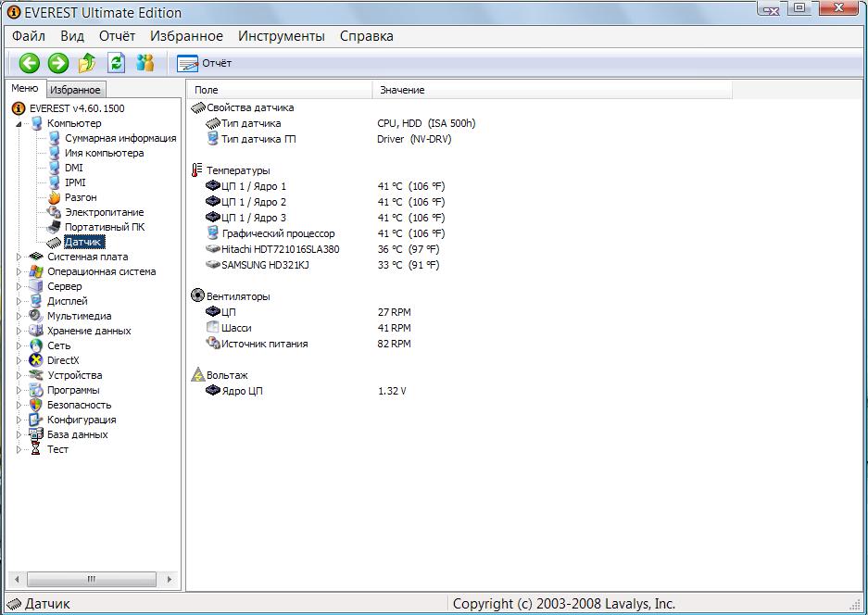Click the Системная плата board icon
868x615 pixels.
point(36,257)
